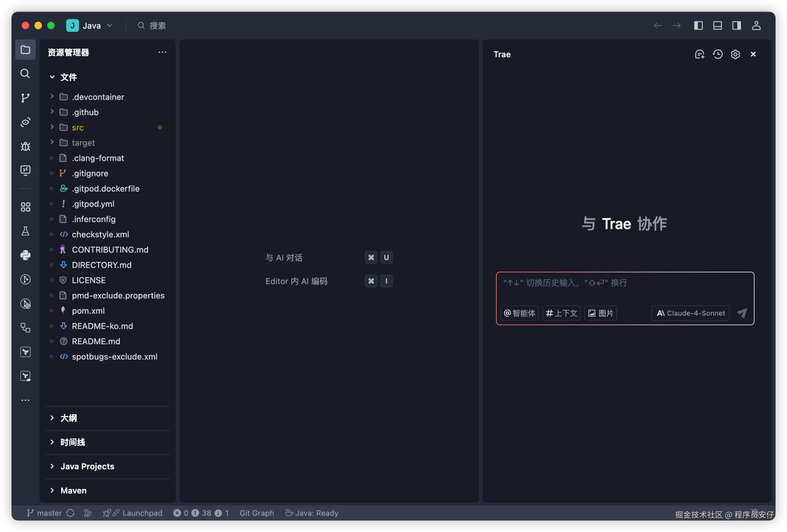This screenshot has width=787, height=532.
Task: Toggle the right AI sidebar layout
Action: [x=737, y=25]
